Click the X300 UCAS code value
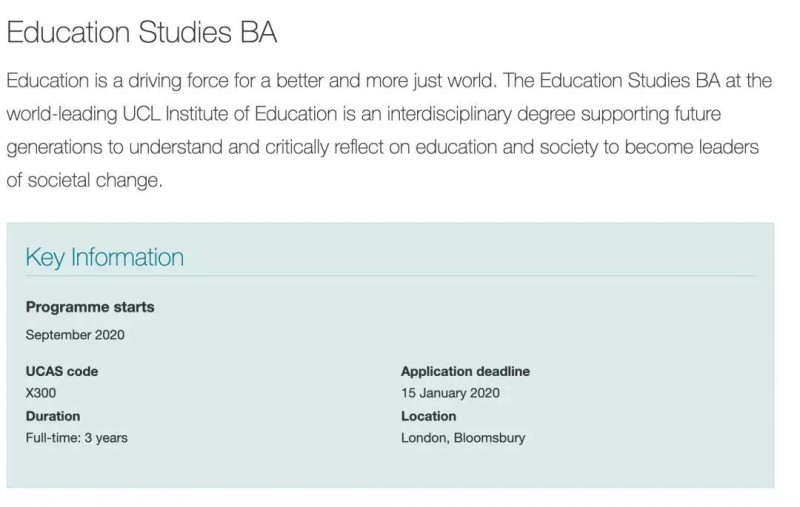Viewport: 800px width, 507px height. pyautogui.click(x=41, y=393)
